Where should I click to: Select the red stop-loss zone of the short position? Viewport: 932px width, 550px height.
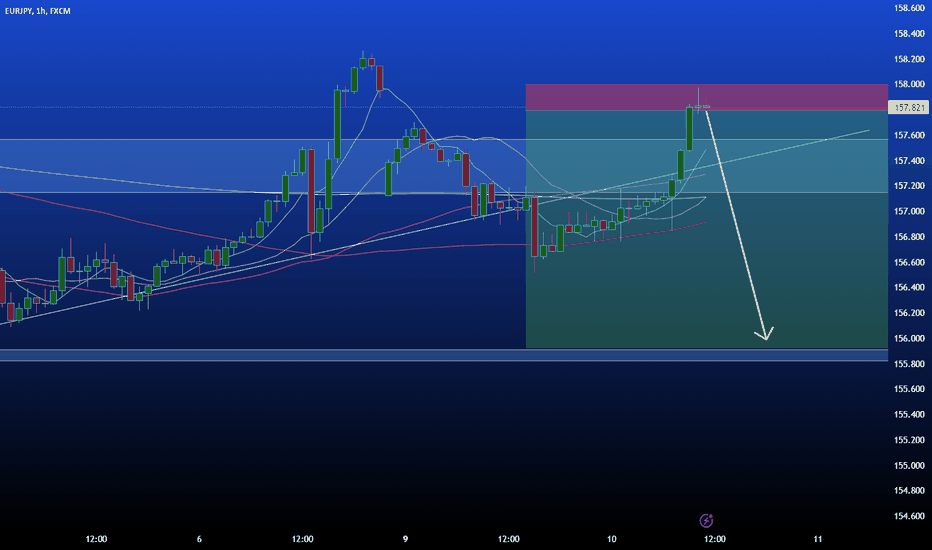coord(707,97)
